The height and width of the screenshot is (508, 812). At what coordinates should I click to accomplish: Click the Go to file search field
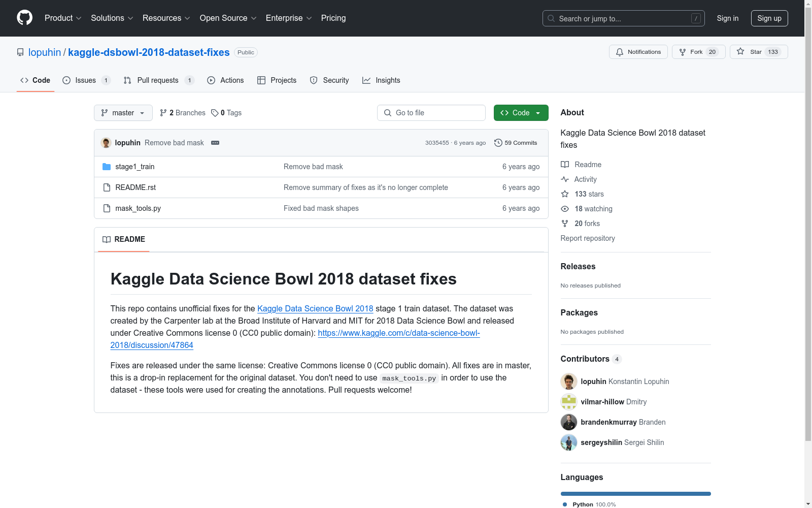(431, 113)
